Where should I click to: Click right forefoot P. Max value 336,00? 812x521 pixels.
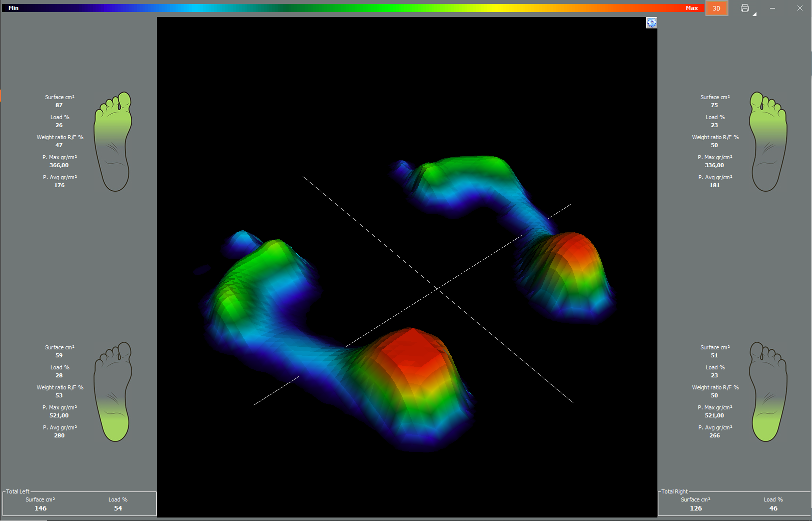(714, 165)
